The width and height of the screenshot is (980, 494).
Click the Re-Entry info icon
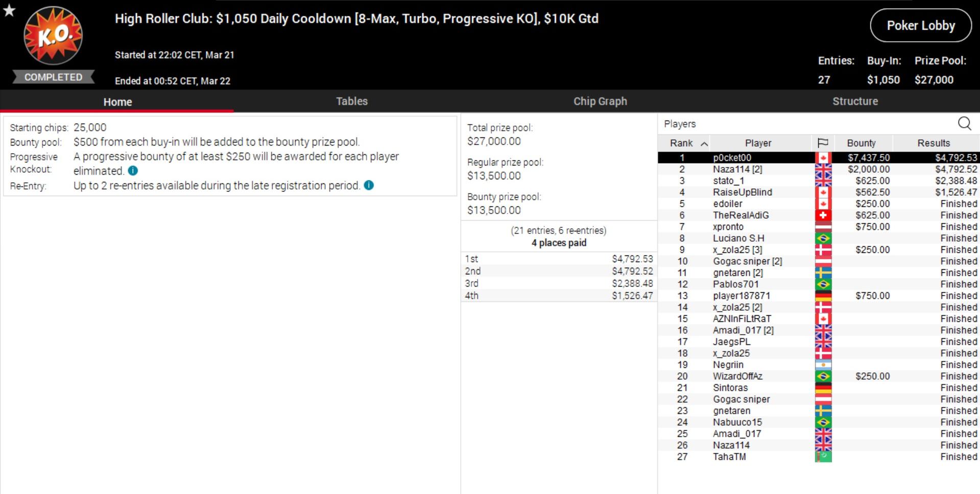tap(369, 185)
